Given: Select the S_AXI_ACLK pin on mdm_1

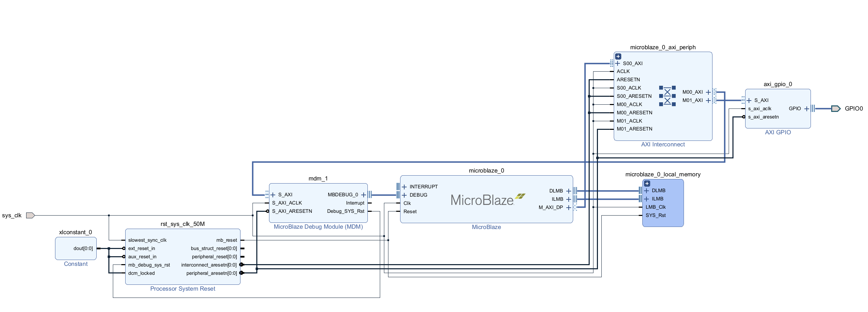Looking at the screenshot, I should [x=287, y=203].
